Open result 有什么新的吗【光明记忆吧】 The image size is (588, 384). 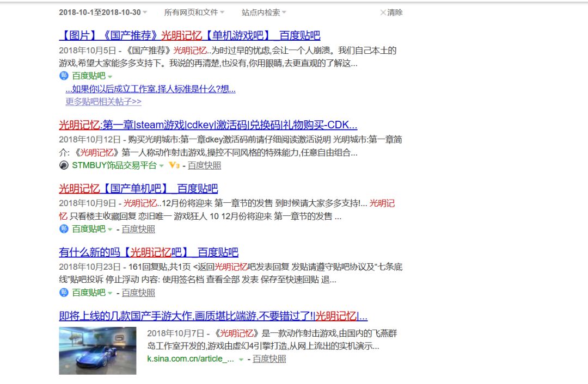click(x=149, y=252)
